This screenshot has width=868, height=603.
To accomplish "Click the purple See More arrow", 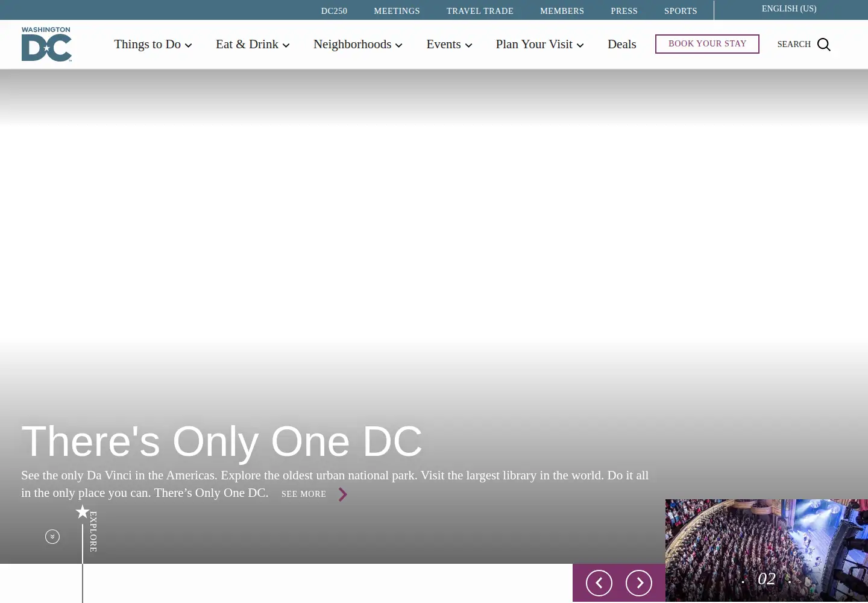I will [x=343, y=494].
